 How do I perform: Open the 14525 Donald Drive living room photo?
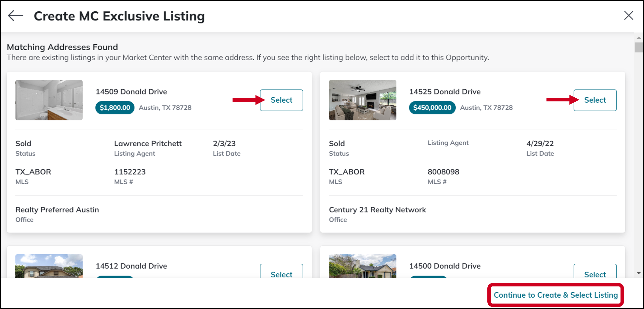(x=362, y=100)
